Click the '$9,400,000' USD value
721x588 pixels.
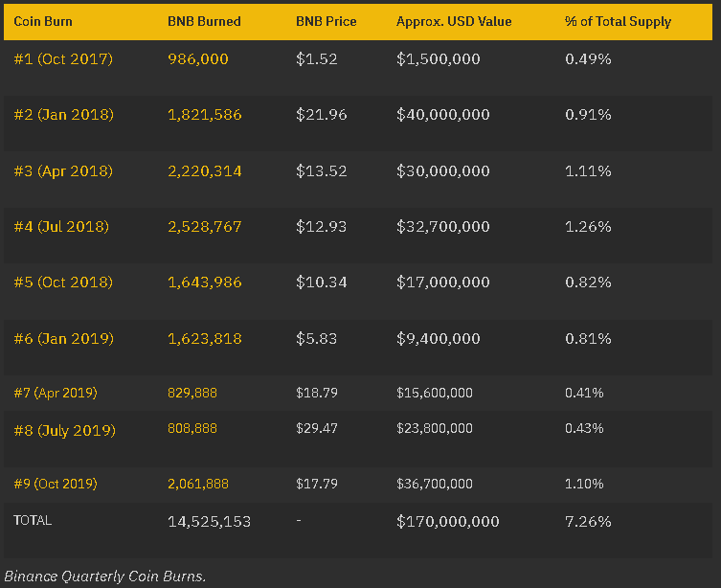coord(439,339)
